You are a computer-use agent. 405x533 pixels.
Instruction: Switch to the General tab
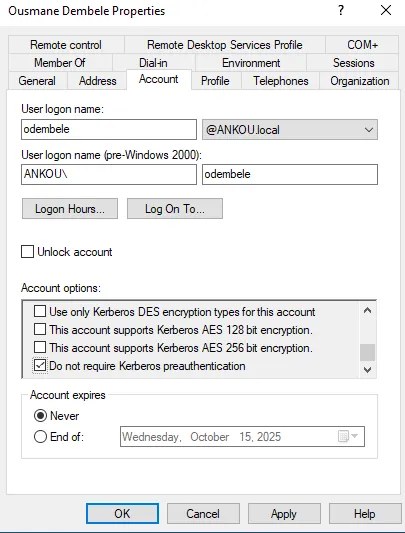37,81
